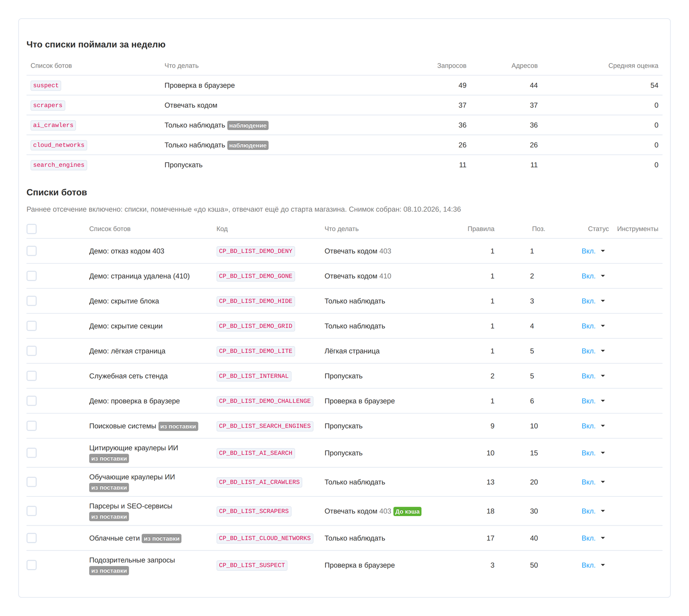Click the Средняя оценка column header
The height and width of the screenshot is (616, 689).
tap(633, 65)
